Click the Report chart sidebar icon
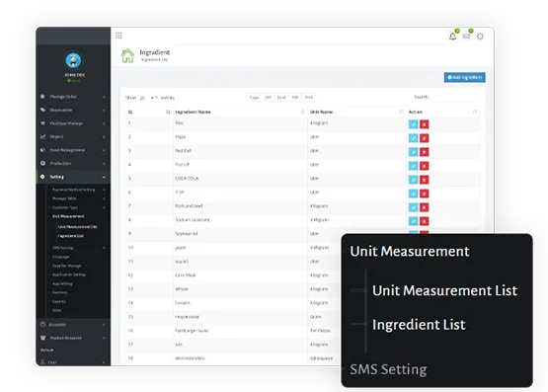The height and width of the screenshot is (392, 548). (x=42, y=136)
